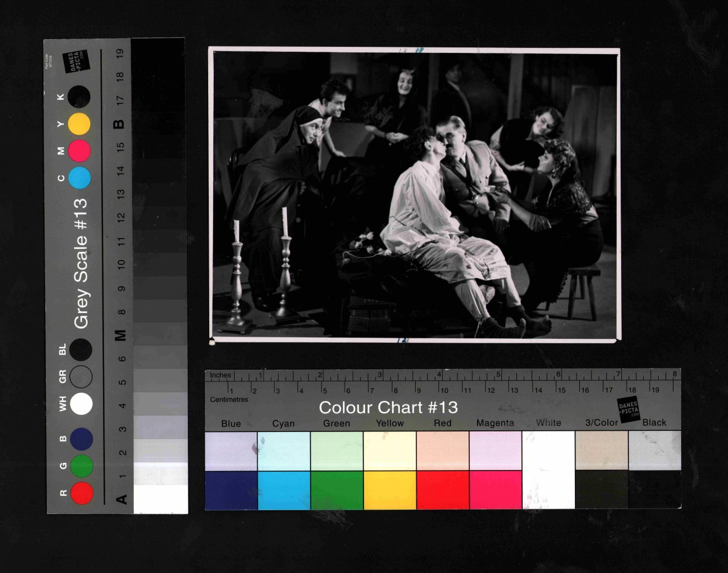Click the green circle labeled G
This screenshot has height=573, width=728.
[82, 466]
